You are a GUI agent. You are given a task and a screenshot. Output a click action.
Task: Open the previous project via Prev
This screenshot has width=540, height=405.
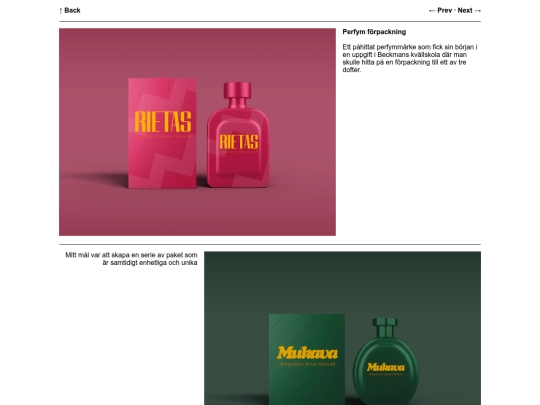(x=440, y=10)
